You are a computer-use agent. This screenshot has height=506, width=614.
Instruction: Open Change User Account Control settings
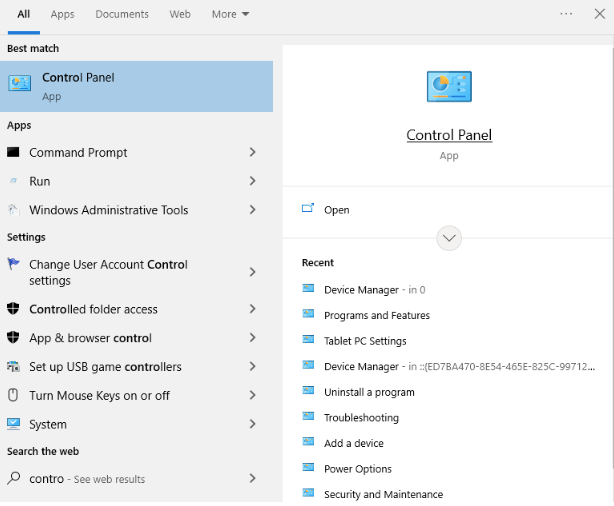click(136, 272)
